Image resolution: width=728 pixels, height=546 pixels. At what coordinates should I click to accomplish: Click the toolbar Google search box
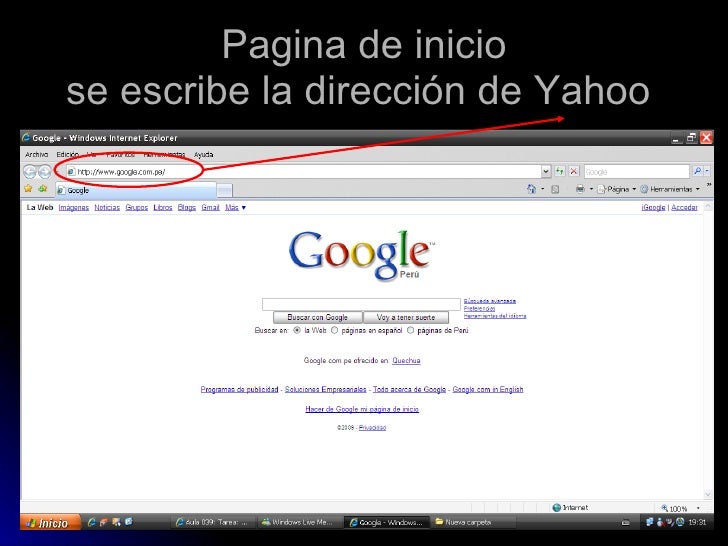[x=637, y=172]
